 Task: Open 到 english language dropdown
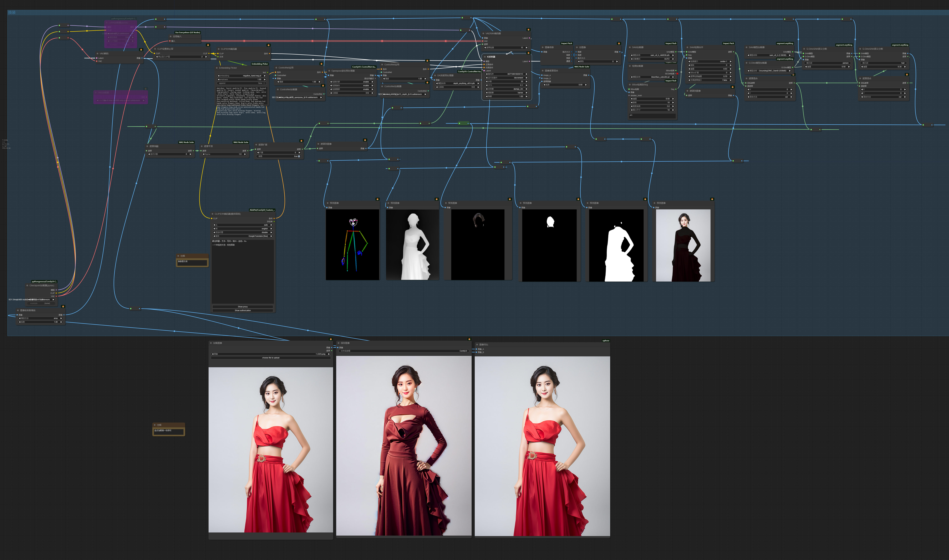pyautogui.click(x=243, y=229)
